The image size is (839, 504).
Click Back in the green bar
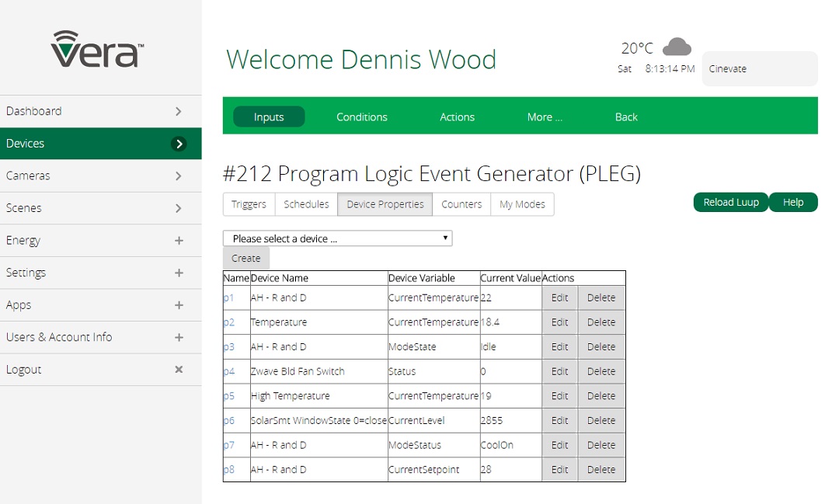point(626,116)
